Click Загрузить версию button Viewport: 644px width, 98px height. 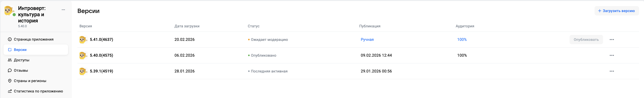[616, 11]
